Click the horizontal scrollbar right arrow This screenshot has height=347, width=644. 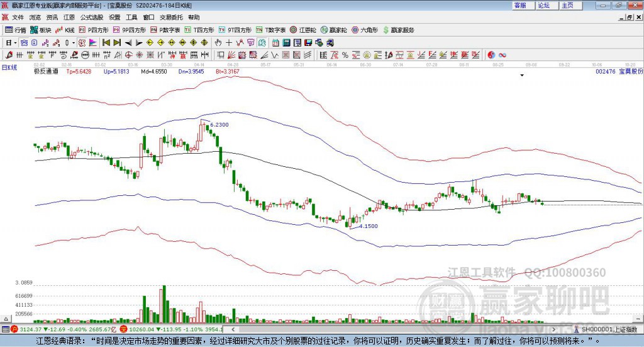coord(553,329)
